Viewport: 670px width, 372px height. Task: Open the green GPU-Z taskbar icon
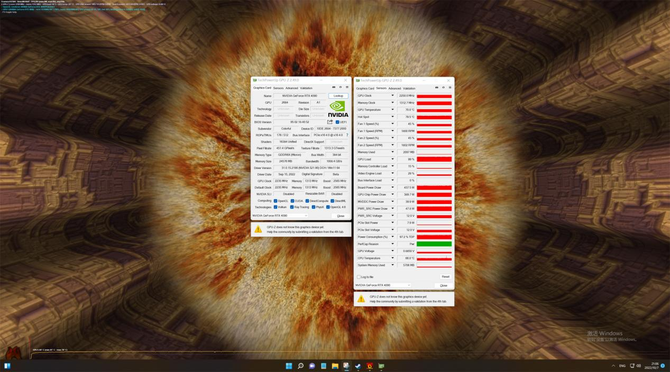pos(381,366)
